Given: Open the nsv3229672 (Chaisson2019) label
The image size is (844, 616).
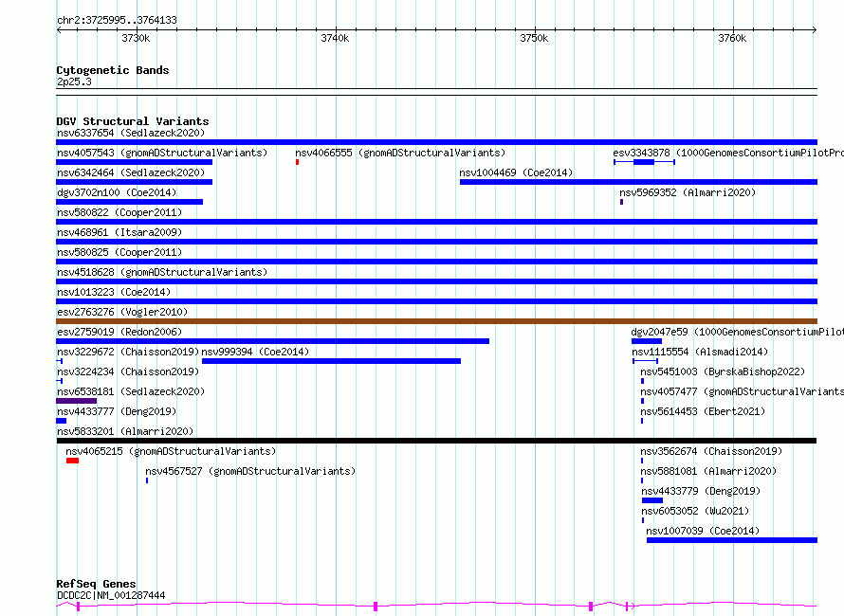Looking at the screenshot, I should pyautogui.click(x=128, y=352).
